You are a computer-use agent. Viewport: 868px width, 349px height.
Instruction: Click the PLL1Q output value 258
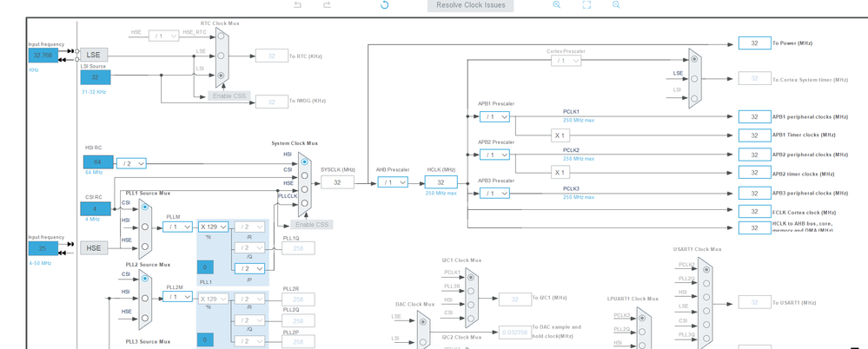pos(298,248)
